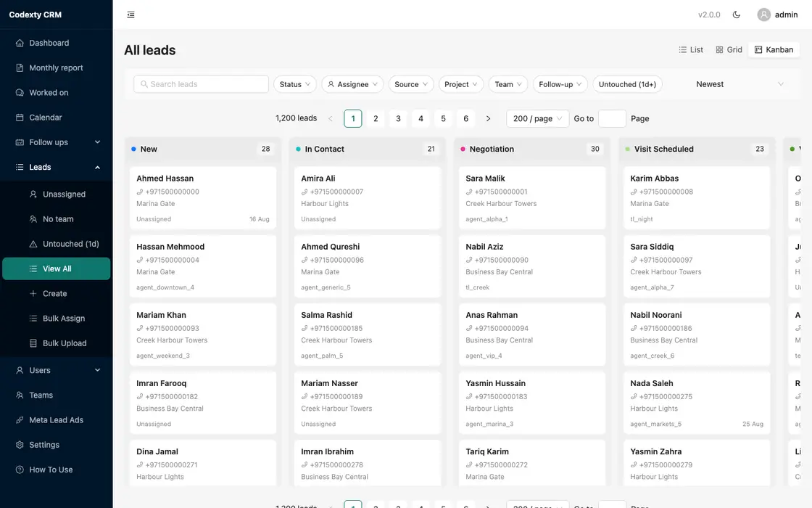Go to page 3
The width and height of the screenshot is (812, 508).
click(398, 119)
